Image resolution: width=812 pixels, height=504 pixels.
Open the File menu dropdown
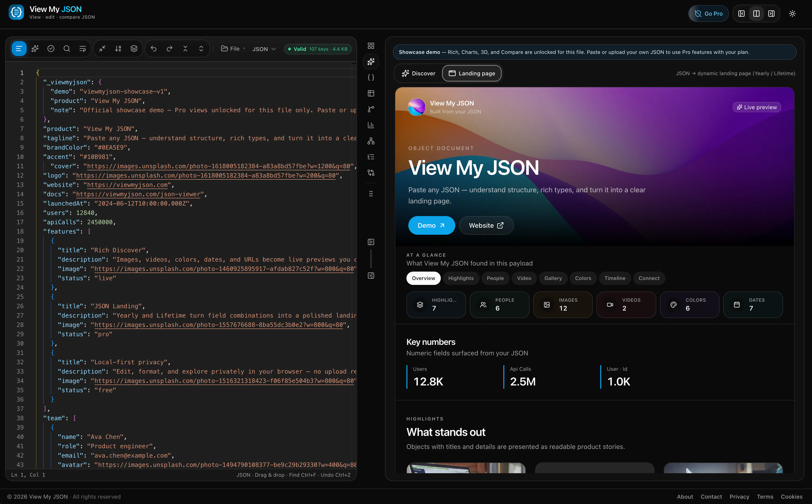(x=233, y=49)
